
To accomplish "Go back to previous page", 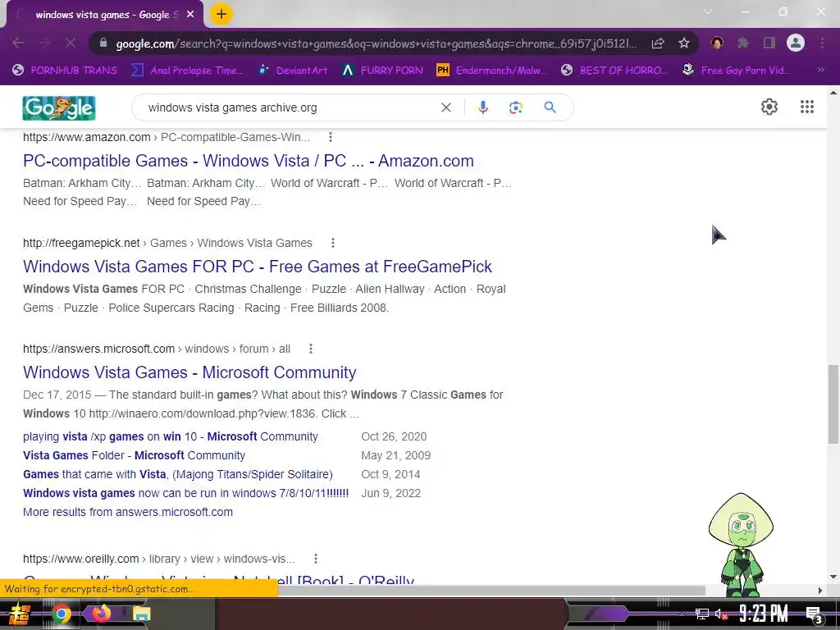I will tap(18, 43).
